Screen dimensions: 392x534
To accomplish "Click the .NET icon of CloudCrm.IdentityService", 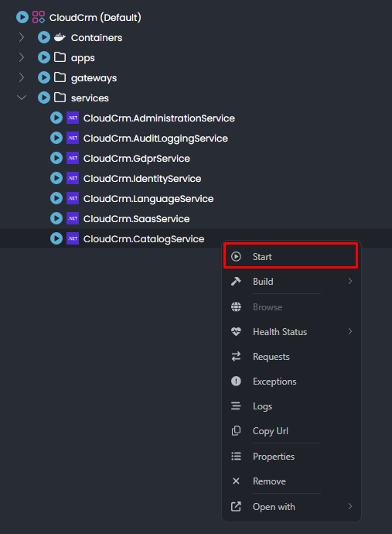I will 73,178.
